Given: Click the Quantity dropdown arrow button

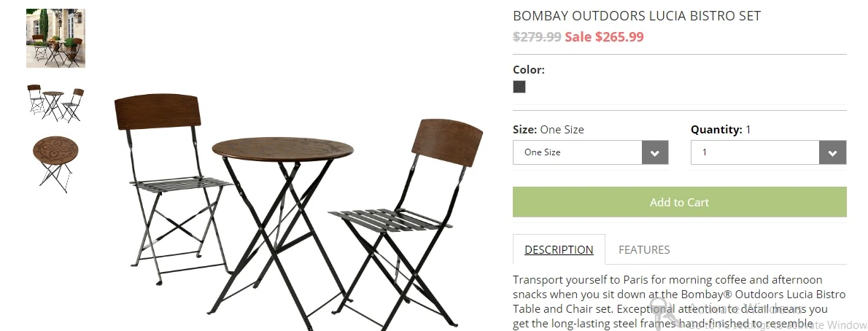Looking at the screenshot, I should coord(832,153).
